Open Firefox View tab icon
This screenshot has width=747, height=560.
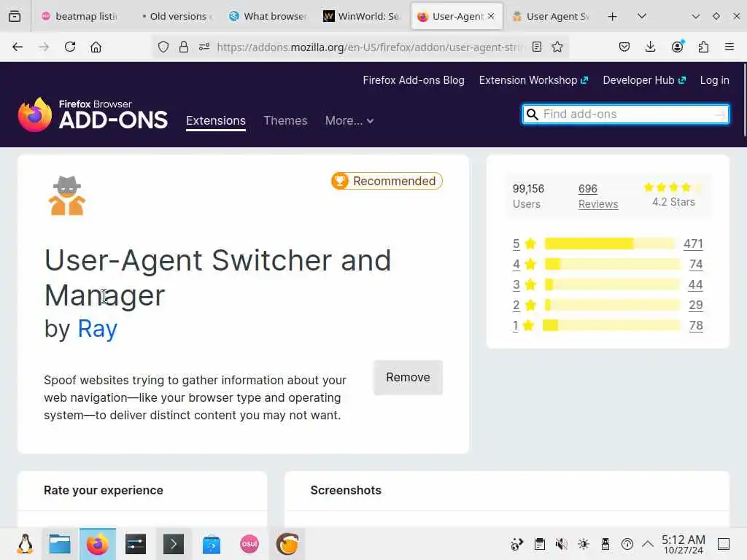(x=15, y=16)
